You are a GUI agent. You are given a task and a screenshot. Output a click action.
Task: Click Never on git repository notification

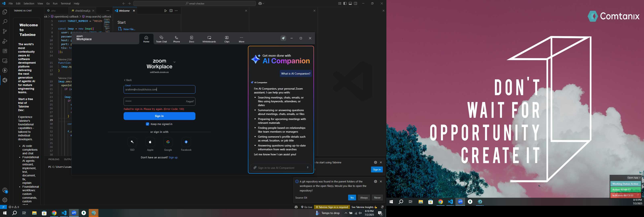[377, 198]
